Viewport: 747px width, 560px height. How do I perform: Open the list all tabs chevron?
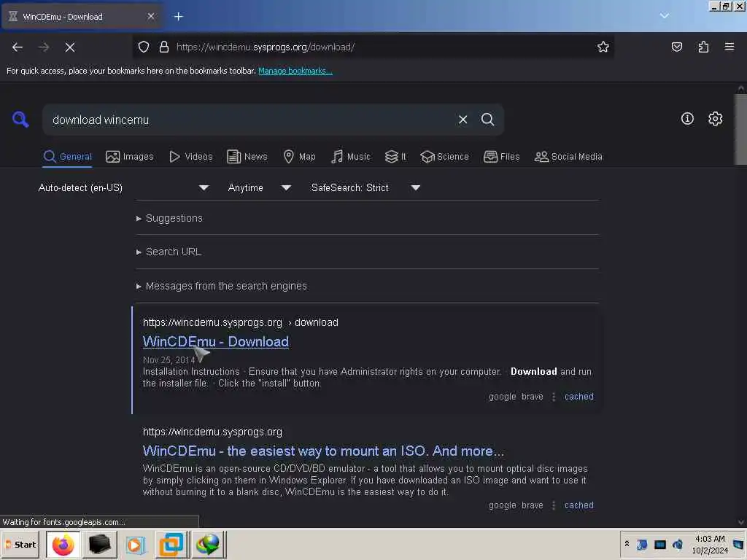click(664, 16)
